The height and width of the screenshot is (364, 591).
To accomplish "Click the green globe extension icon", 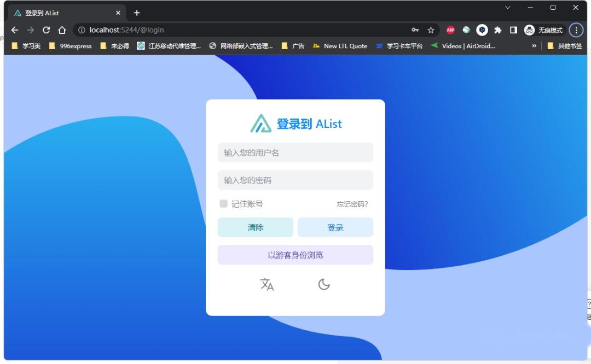I will point(466,30).
